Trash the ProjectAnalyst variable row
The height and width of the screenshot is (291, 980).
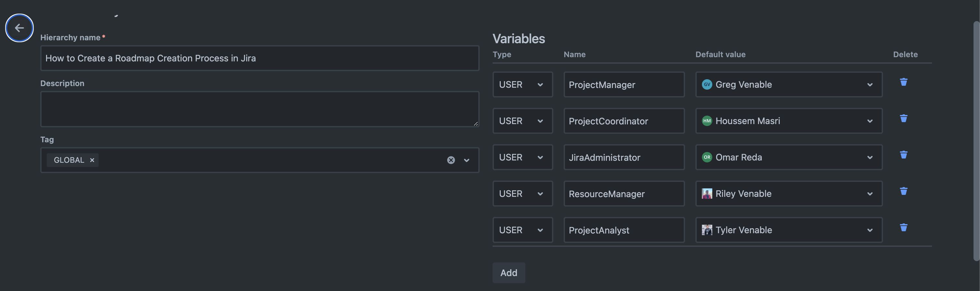tap(903, 228)
